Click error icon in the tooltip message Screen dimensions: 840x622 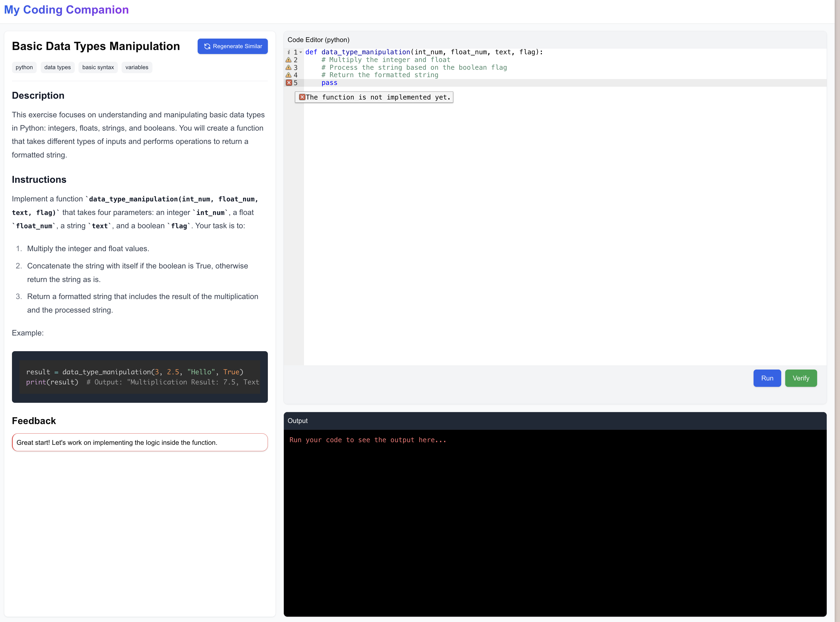point(302,97)
